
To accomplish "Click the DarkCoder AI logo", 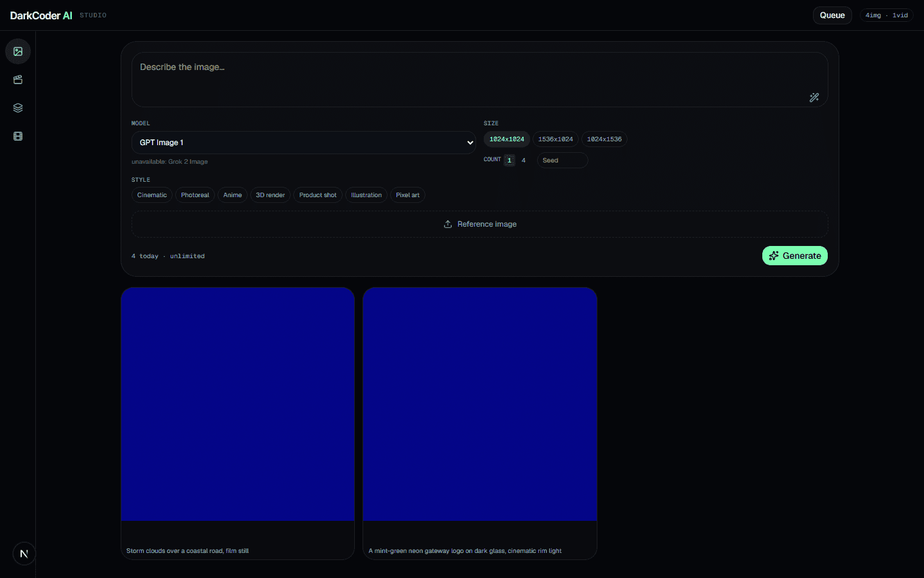I will point(41,15).
